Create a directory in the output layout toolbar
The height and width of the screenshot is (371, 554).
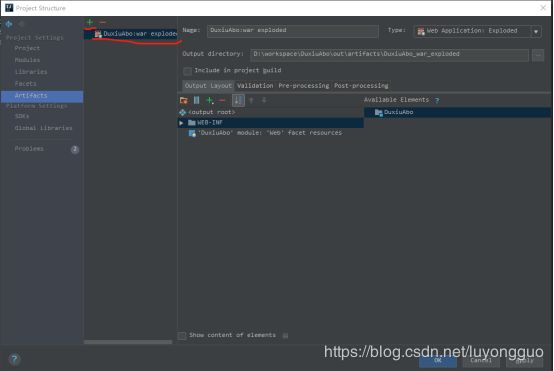pyautogui.click(x=183, y=100)
